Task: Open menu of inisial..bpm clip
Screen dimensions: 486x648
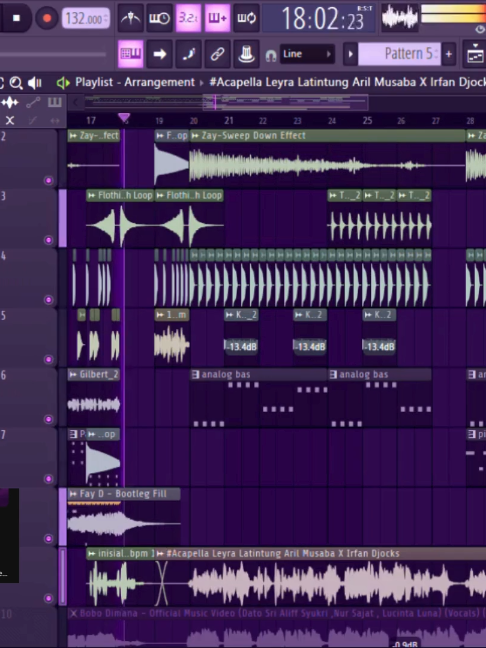Action: (x=92, y=553)
